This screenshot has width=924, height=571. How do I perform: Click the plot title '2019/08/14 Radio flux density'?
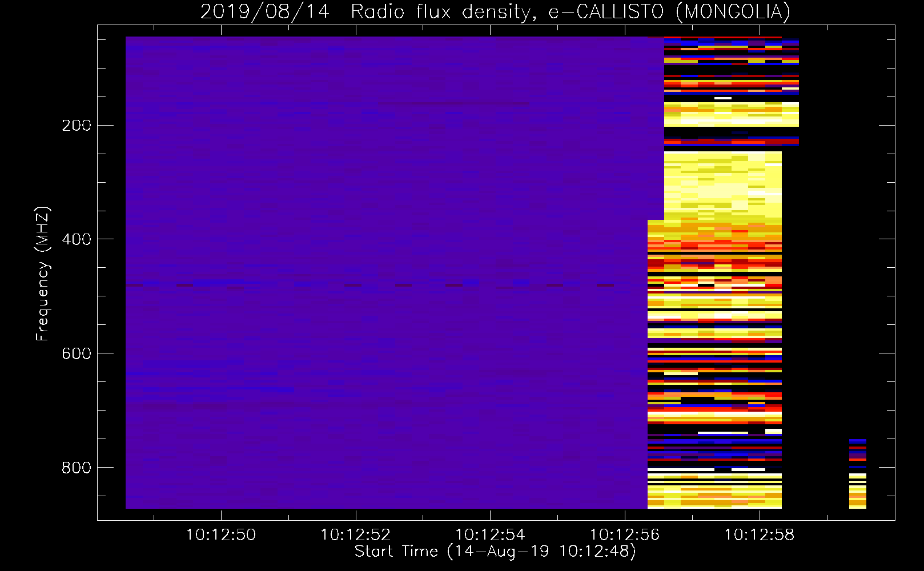(495, 11)
